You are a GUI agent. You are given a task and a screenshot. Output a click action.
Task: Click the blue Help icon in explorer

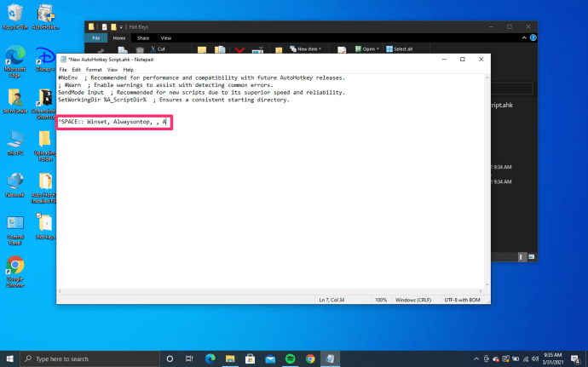click(x=533, y=37)
